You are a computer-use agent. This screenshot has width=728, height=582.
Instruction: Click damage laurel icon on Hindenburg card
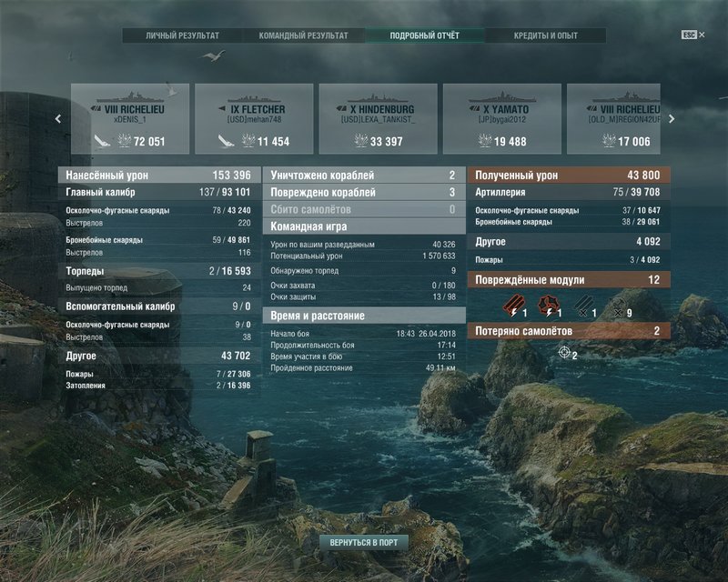[x=361, y=141]
